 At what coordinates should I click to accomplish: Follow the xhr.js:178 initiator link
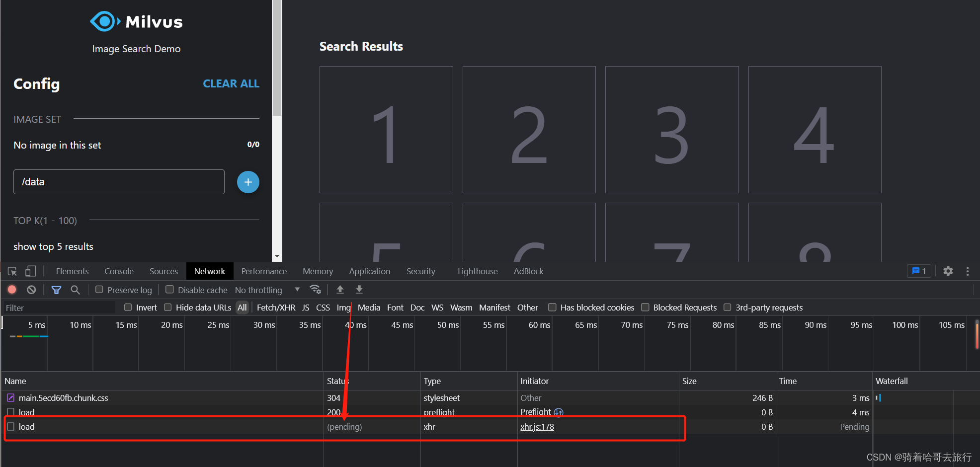[537, 427]
